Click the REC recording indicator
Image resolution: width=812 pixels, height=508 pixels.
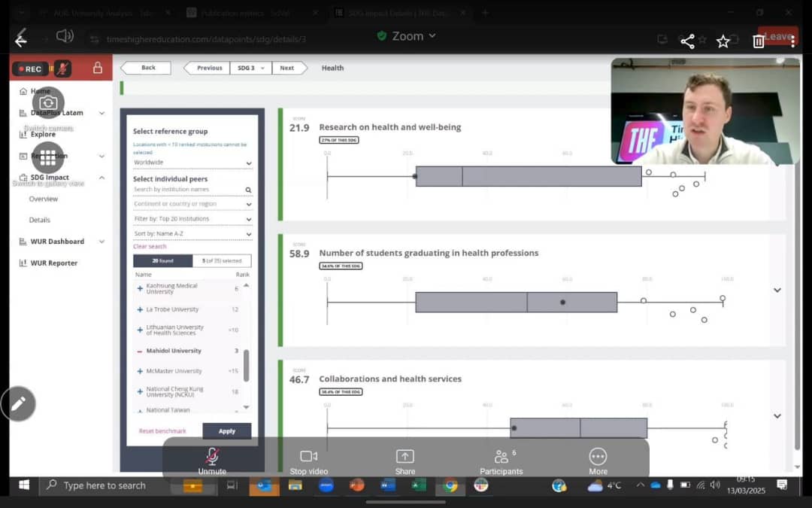point(30,68)
